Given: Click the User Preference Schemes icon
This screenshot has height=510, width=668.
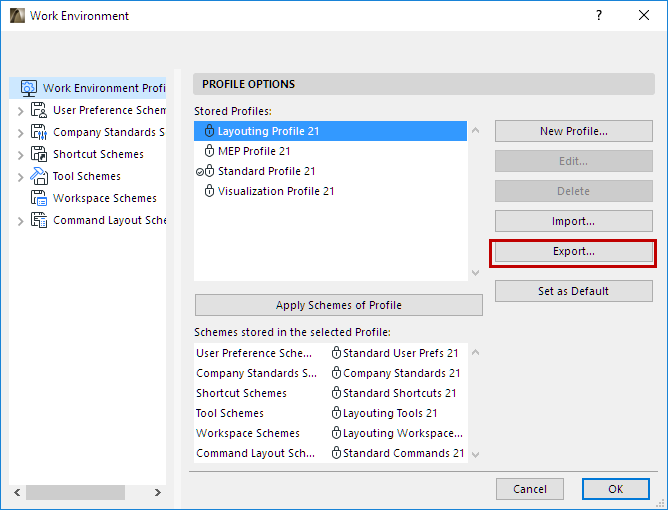Looking at the screenshot, I should [x=39, y=110].
